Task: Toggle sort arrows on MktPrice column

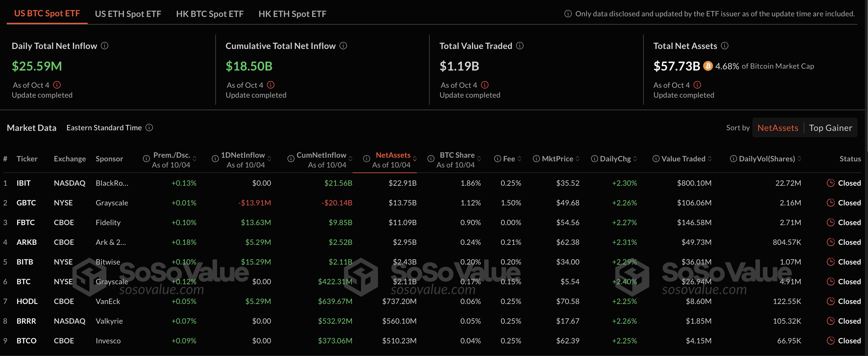Action: (577, 159)
